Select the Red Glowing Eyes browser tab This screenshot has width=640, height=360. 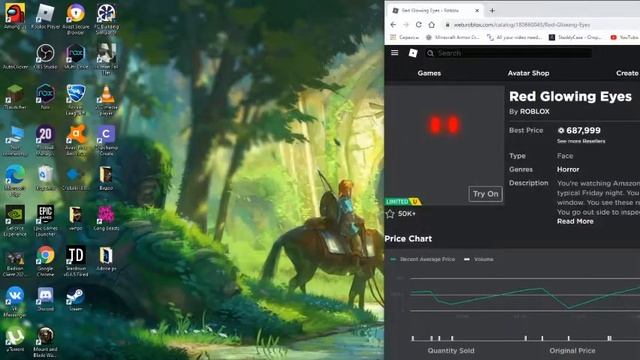point(435,11)
